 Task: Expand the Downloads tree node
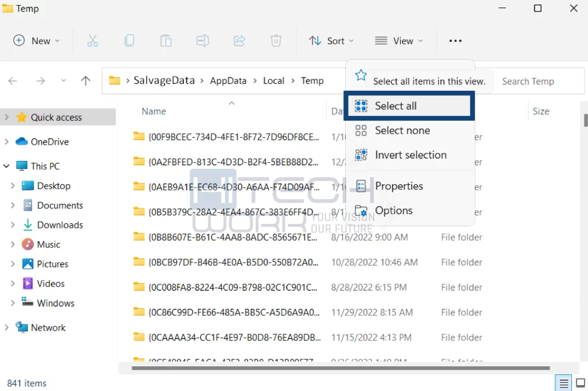coord(13,224)
